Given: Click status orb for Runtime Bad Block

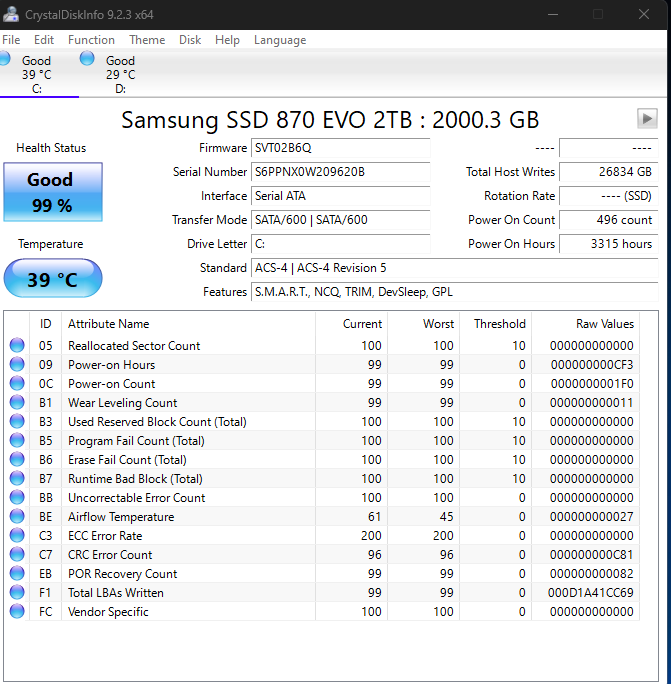Looking at the screenshot, I should pyautogui.click(x=17, y=478).
